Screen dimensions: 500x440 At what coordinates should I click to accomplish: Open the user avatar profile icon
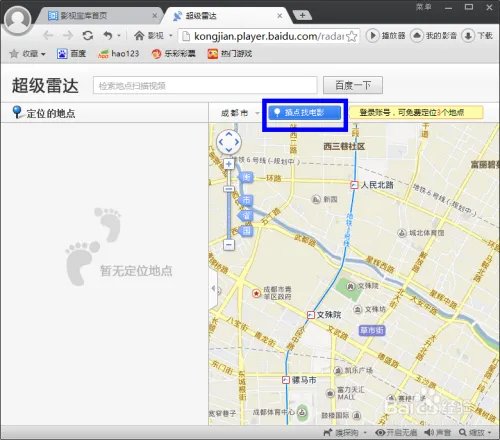tap(18, 20)
